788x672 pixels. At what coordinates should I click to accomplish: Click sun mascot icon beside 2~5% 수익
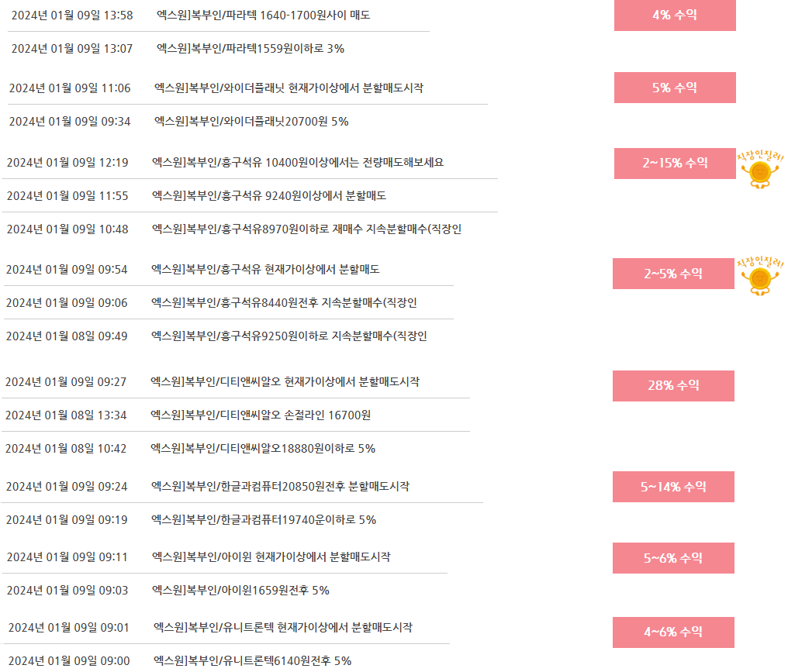pyautogui.click(x=760, y=275)
